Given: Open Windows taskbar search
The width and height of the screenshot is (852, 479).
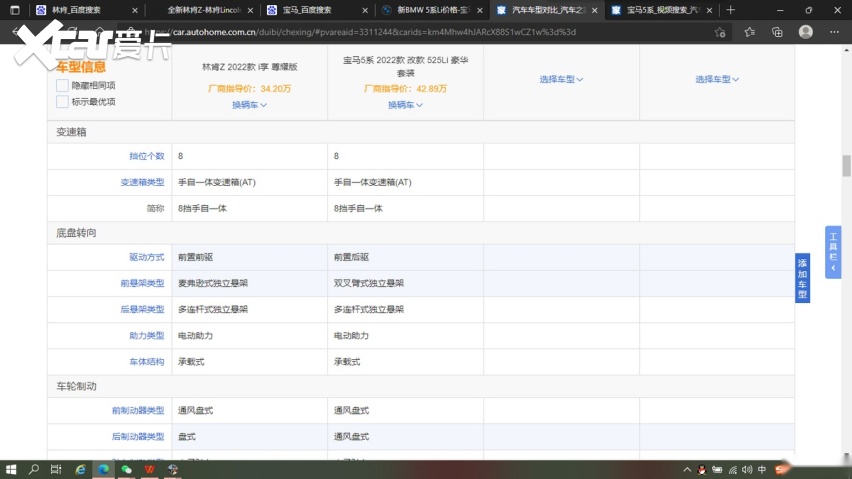Looking at the screenshot, I should coord(34,469).
